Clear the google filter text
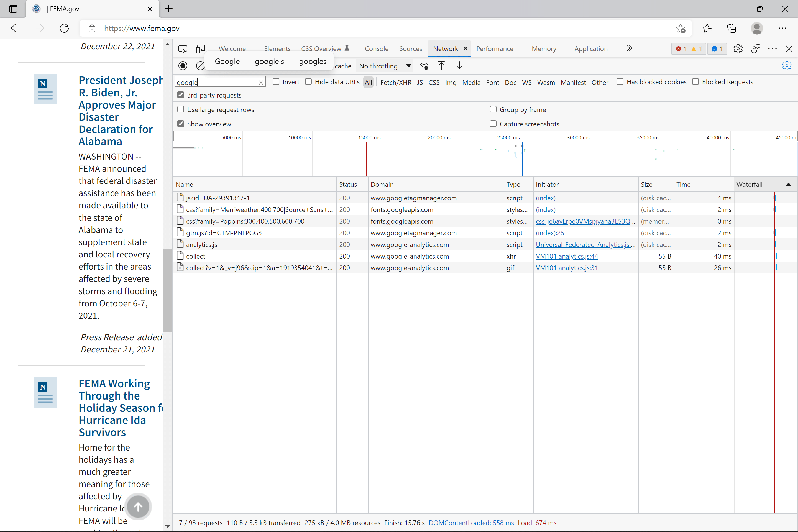Viewport: 798px width, 532px height. click(260, 83)
